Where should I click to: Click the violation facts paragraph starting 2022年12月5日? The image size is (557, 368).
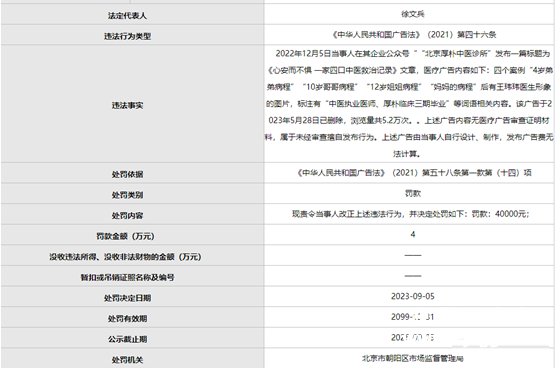click(409, 103)
